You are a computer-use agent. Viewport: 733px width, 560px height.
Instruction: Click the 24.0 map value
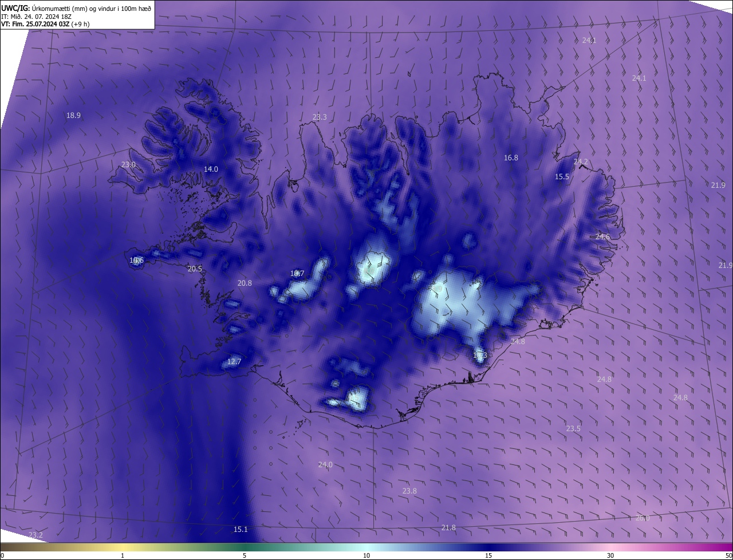pyautogui.click(x=325, y=464)
